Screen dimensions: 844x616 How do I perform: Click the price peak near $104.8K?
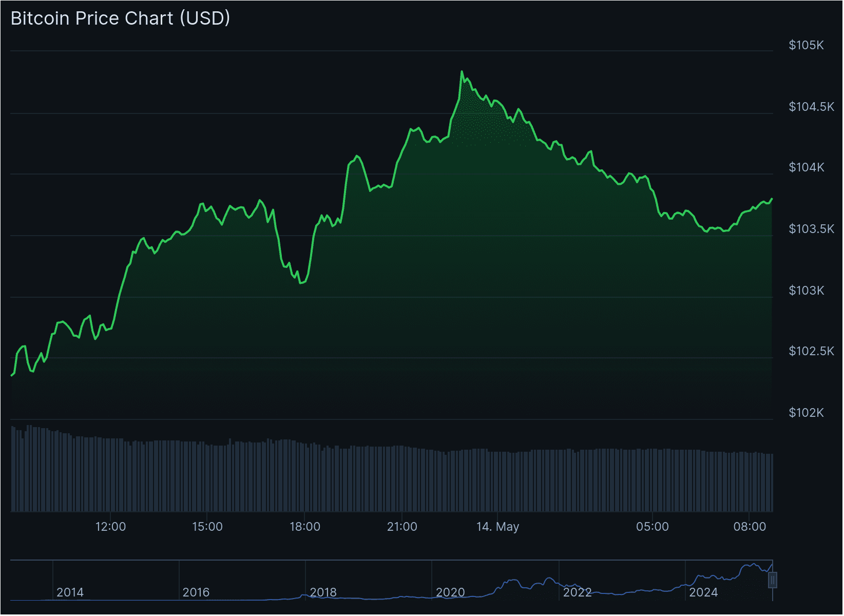click(x=462, y=71)
